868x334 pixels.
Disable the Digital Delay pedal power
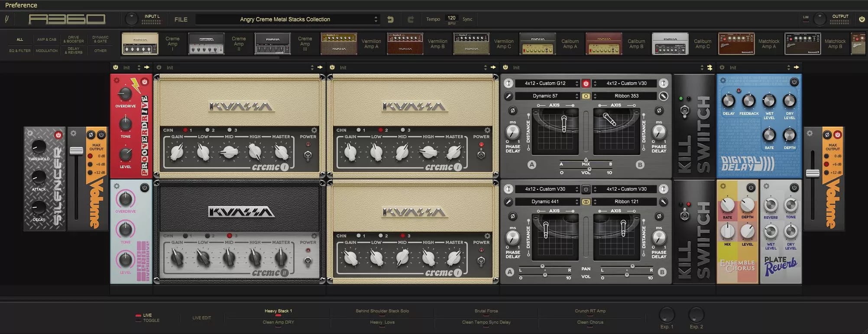[794, 82]
